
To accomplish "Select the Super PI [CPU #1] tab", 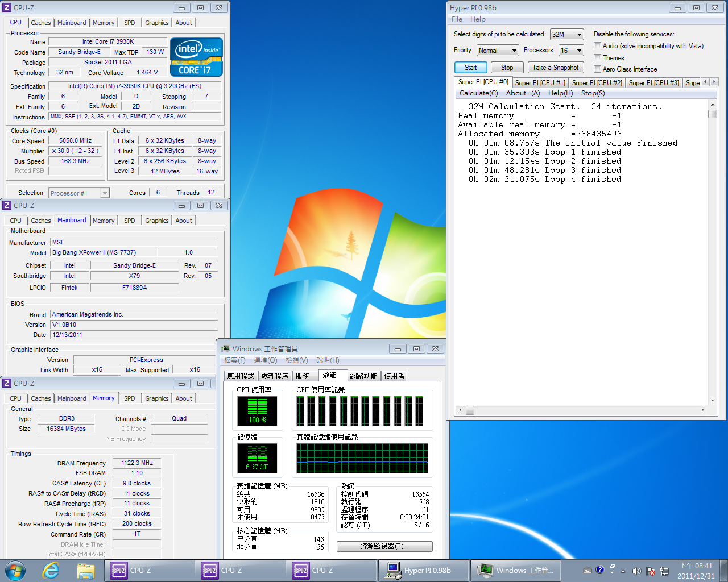I will [540, 83].
